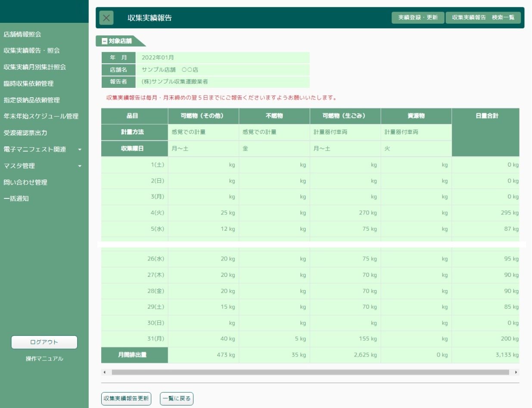532x408 pixels.
Task: Click the 収集実績報告更新 button
Action: (x=126, y=399)
